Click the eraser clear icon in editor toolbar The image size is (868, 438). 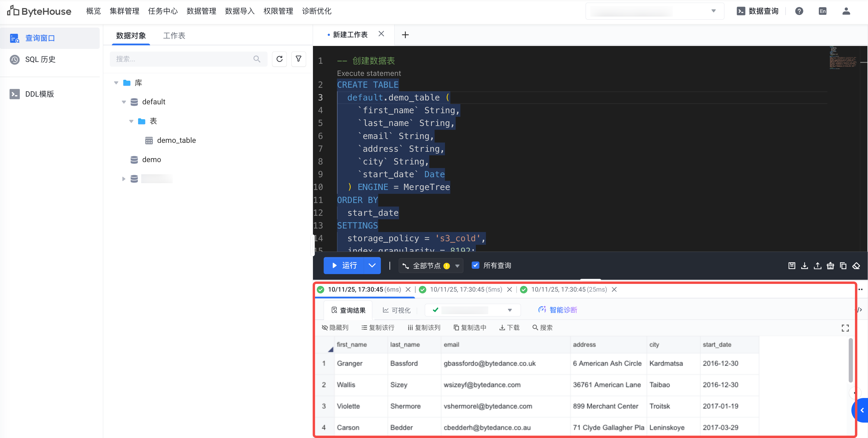click(x=856, y=266)
